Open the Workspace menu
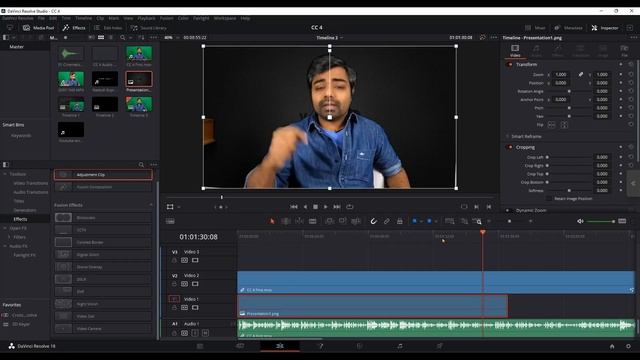The height and width of the screenshot is (360, 640). click(225, 18)
